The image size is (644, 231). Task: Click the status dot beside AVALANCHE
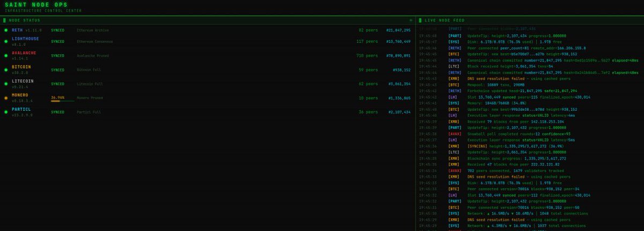coord(6,55)
